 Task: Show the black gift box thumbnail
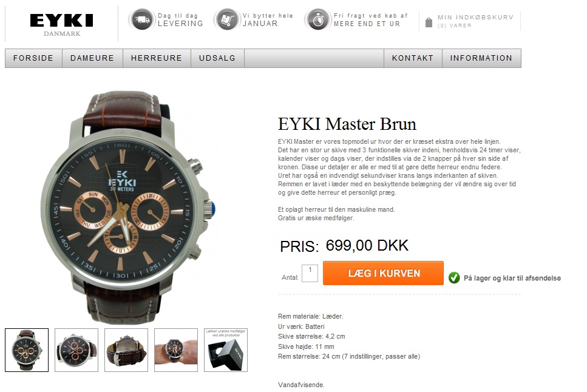226,350
